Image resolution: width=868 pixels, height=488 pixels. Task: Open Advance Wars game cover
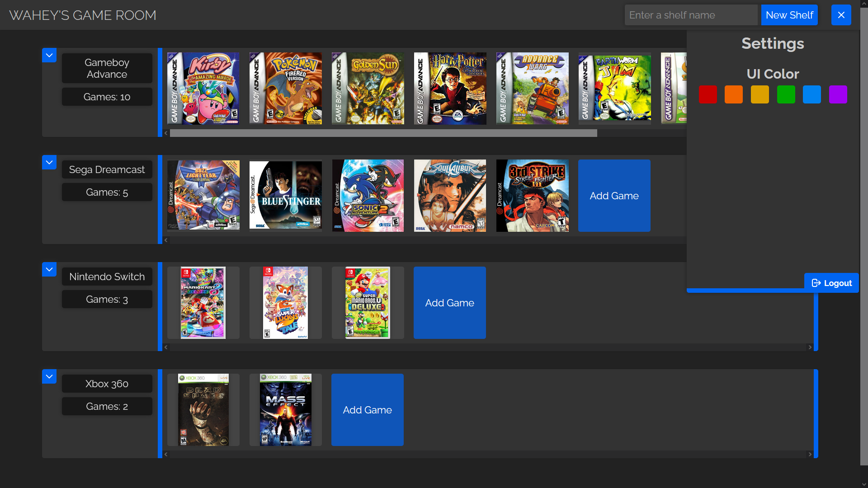point(533,89)
